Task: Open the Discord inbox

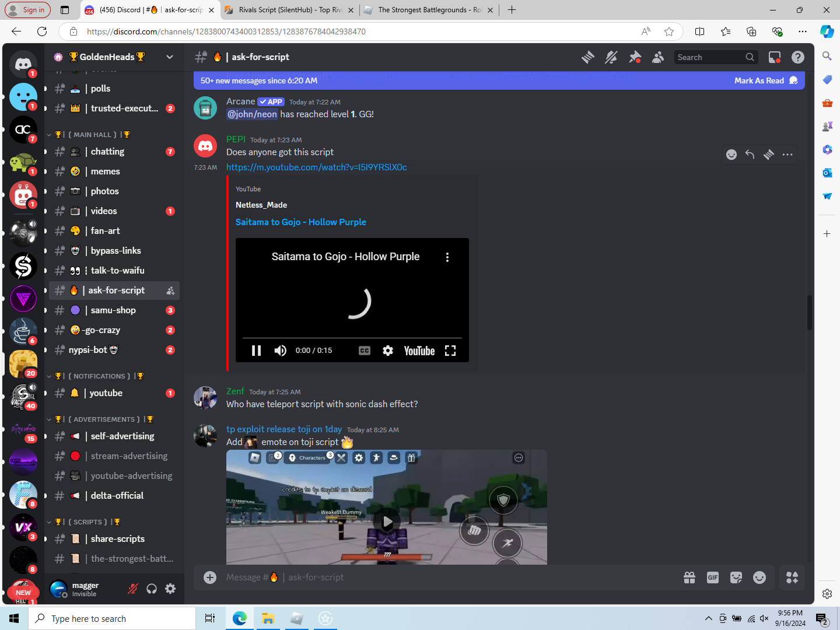Action: pos(775,57)
